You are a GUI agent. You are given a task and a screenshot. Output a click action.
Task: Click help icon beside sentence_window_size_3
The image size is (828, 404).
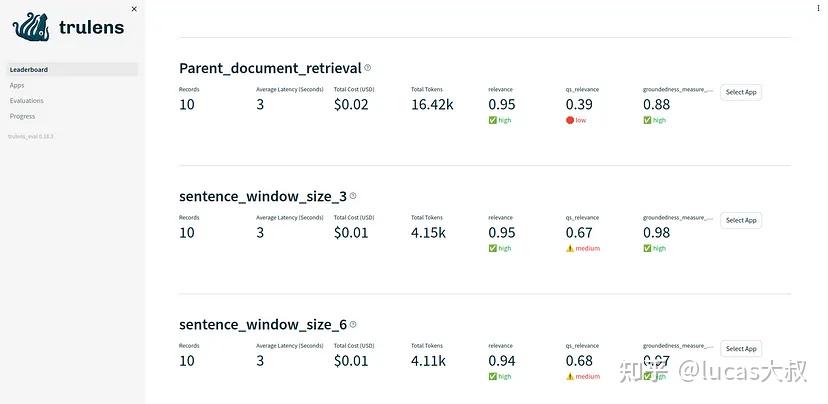pos(353,196)
